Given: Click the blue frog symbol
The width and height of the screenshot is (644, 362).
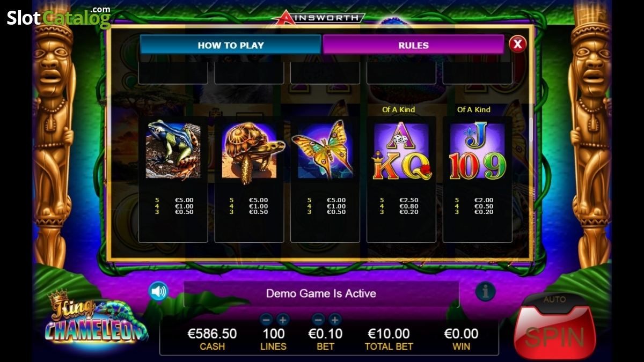Looking at the screenshot, I should click(x=173, y=150).
